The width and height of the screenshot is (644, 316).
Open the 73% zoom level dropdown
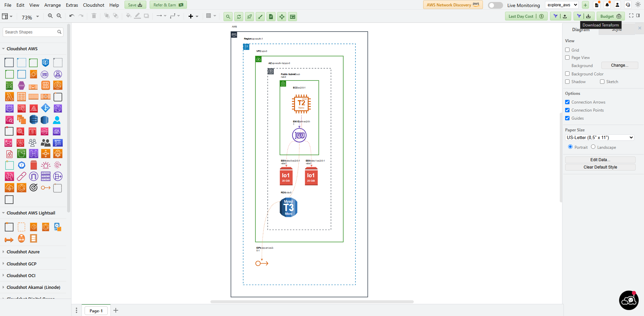point(30,17)
